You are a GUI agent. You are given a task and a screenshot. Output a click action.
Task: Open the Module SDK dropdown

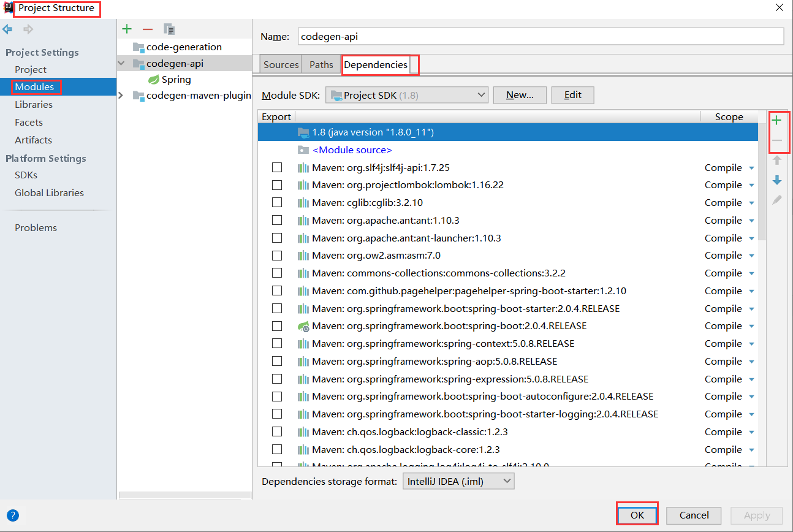pyautogui.click(x=406, y=95)
